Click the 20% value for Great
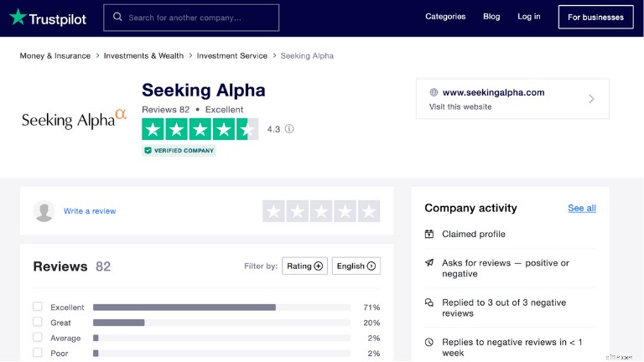 pyautogui.click(x=371, y=323)
